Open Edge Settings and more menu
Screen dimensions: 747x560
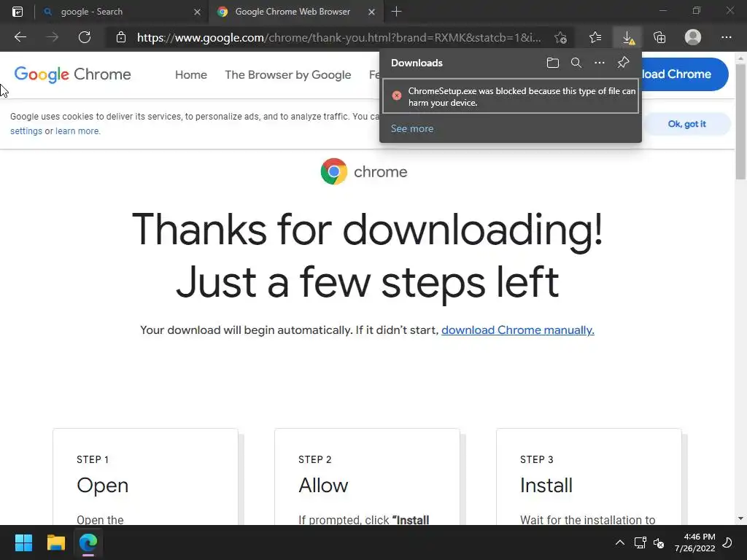[x=726, y=37]
